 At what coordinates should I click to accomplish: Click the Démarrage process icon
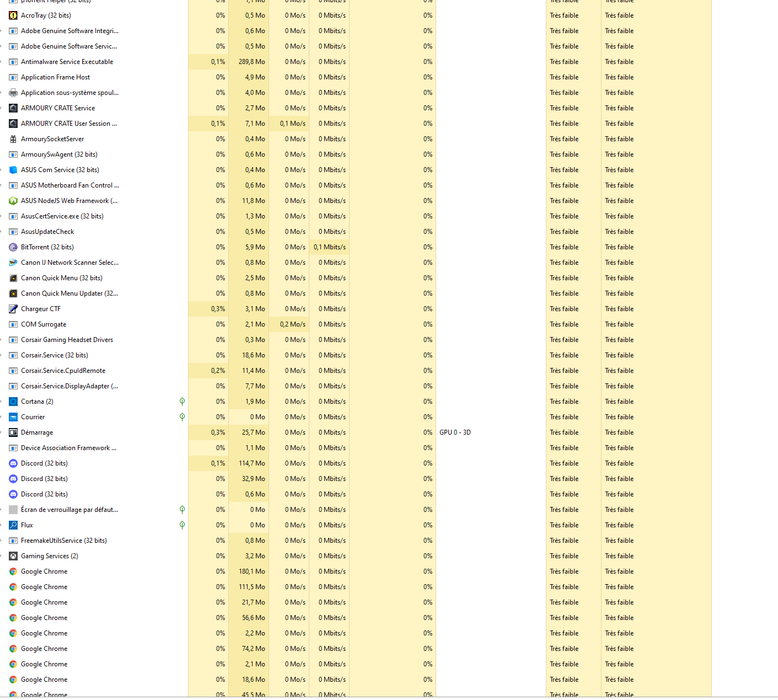coord(13,432)
